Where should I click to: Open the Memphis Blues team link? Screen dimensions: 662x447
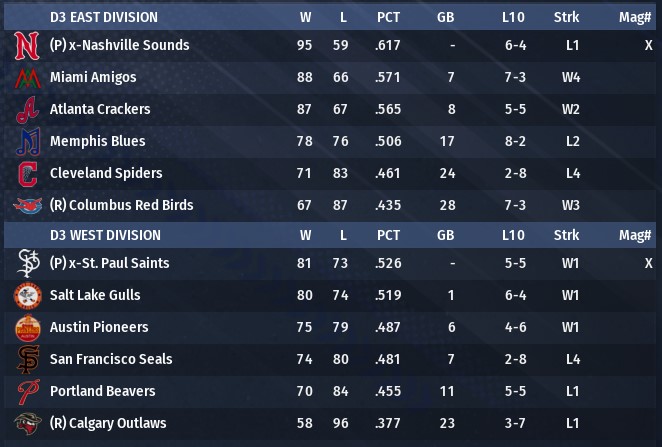point(98,141)
